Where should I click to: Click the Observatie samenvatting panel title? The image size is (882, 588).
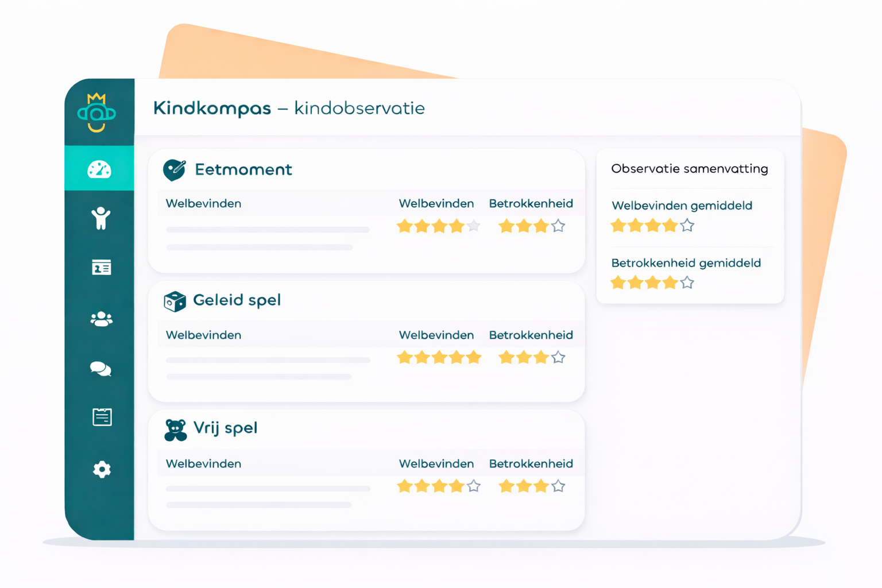coord(689,169)
